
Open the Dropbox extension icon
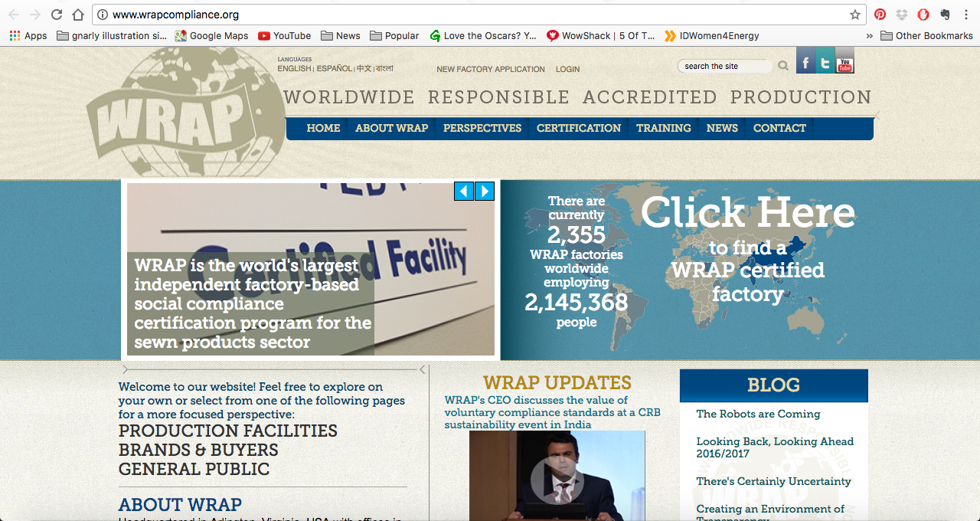[902, 15]
